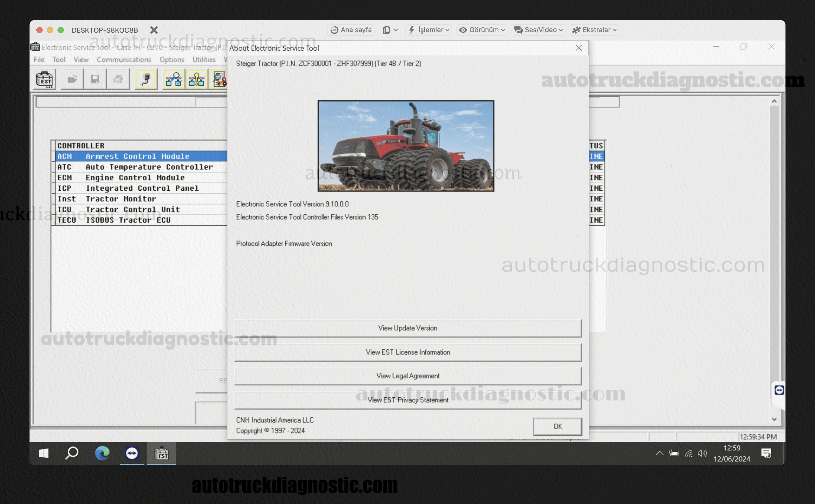Open the Windows notification center

(766, 453)
